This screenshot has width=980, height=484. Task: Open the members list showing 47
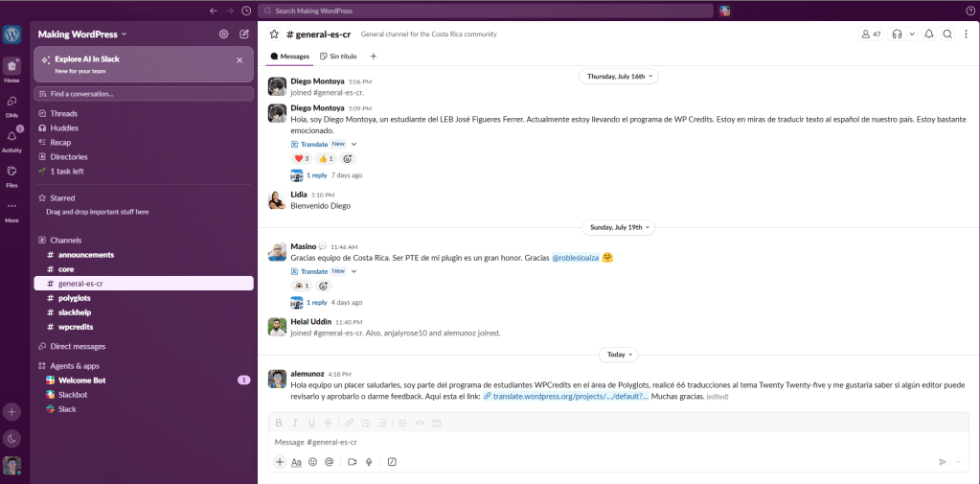click(x=871, y=35)
